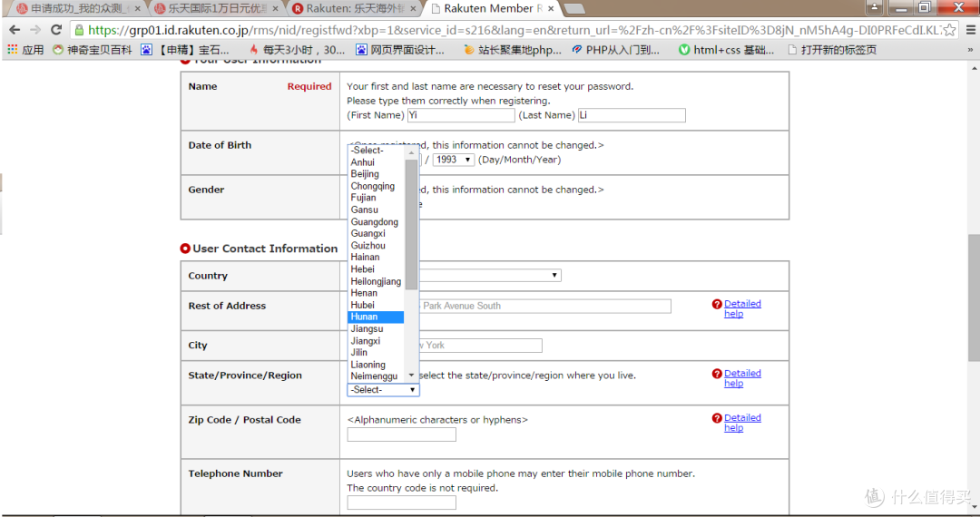The width and height of the screenshot is (980, 517).
Task: Click the browser forward arrow
Action: pyautogui.click(x=35, y=29)
